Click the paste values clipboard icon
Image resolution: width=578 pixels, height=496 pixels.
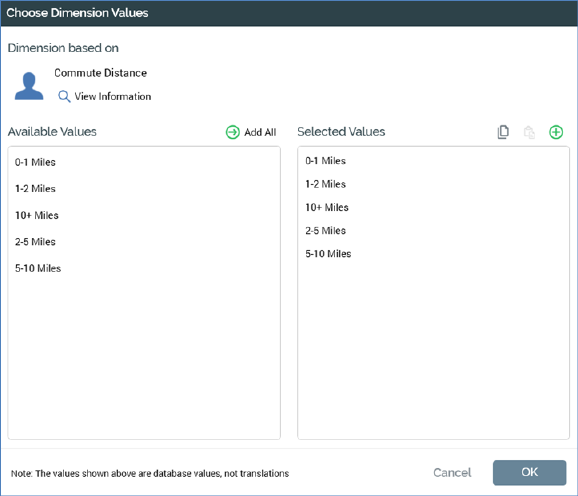(529, 132)
